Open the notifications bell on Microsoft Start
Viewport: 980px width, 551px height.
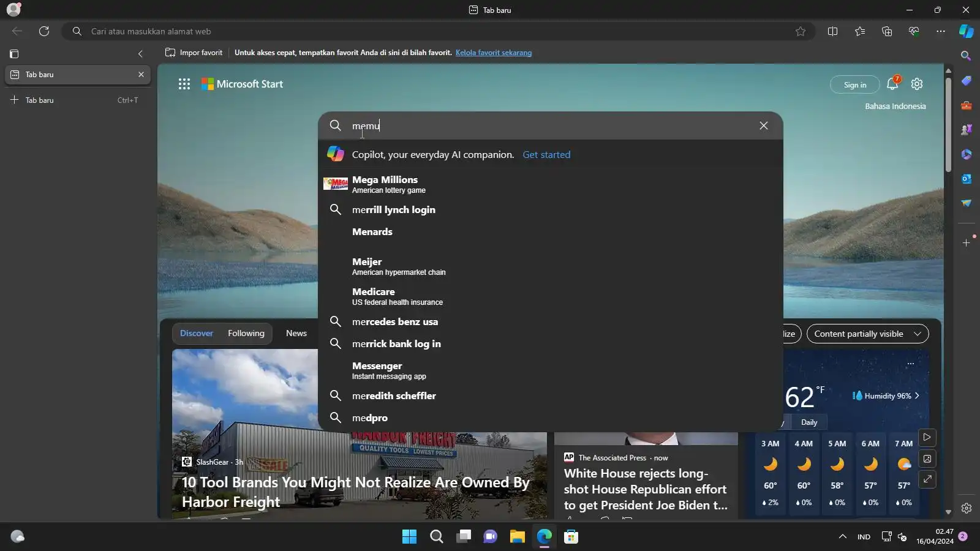pos(892,84)
